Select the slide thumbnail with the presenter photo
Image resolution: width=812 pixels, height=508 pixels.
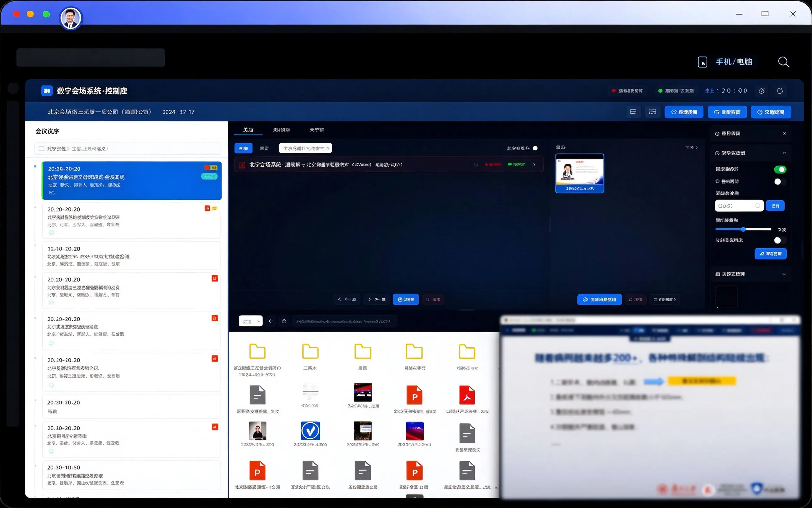pos(579,174)
